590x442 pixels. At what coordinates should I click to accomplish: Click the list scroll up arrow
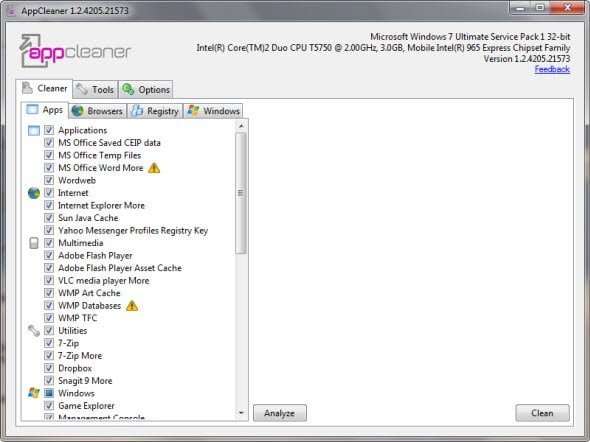241,126
